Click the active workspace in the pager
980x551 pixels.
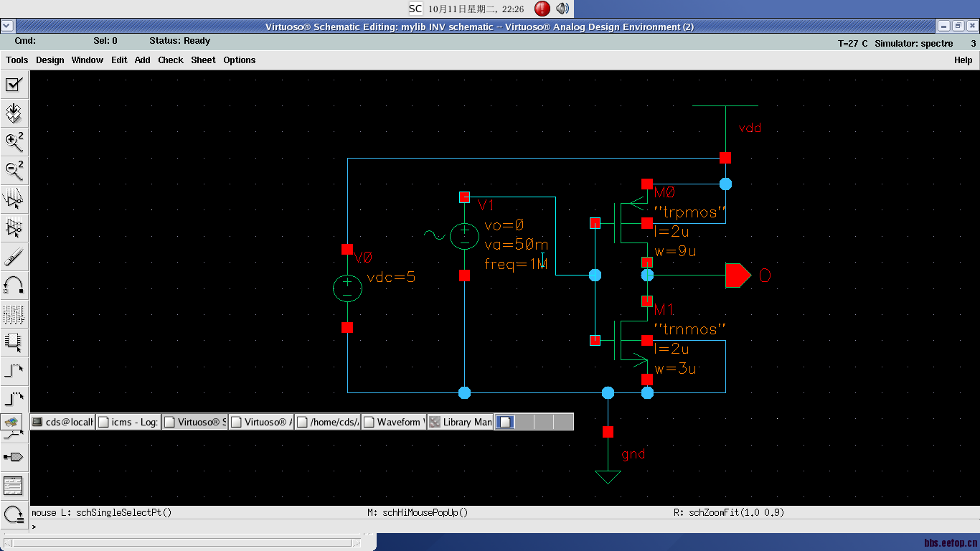pyautogui.click(x=505, y=422)
